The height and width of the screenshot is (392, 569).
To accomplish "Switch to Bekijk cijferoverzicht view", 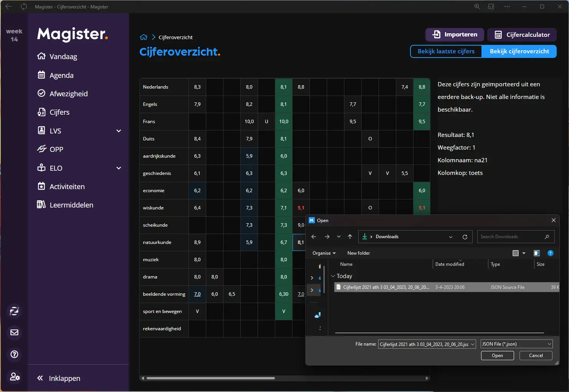I will pyautogui.click(x=519, y=51).
